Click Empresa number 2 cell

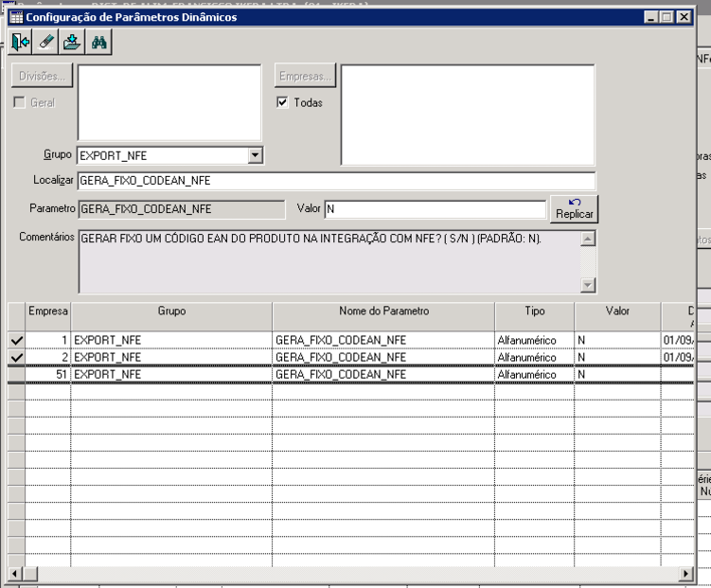click(x=48, y=357)
